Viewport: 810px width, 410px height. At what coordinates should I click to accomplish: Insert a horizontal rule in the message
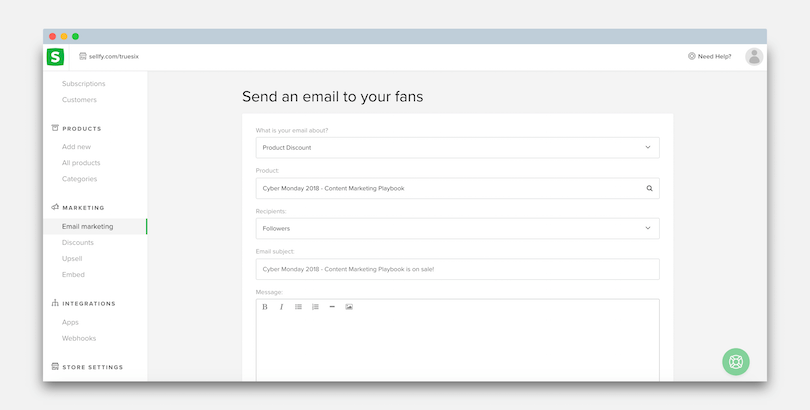[x=332, y=307]
